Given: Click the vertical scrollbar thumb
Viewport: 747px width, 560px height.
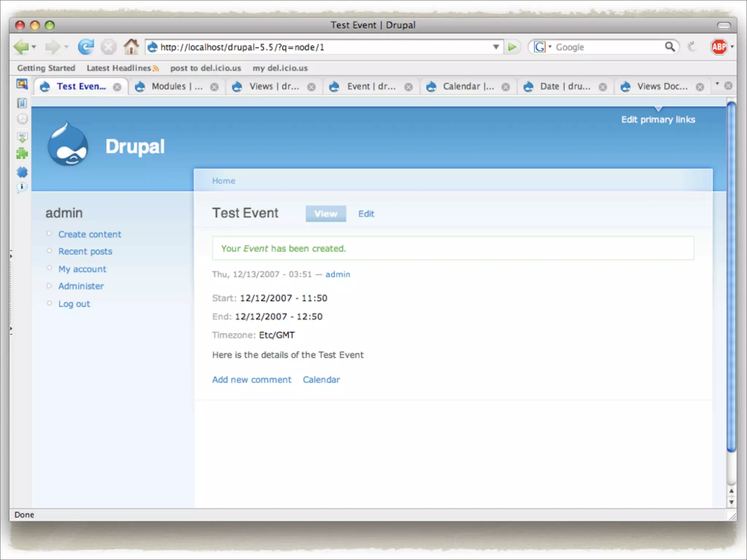Looking at the screenshot, I should click(x=731, y=277).
